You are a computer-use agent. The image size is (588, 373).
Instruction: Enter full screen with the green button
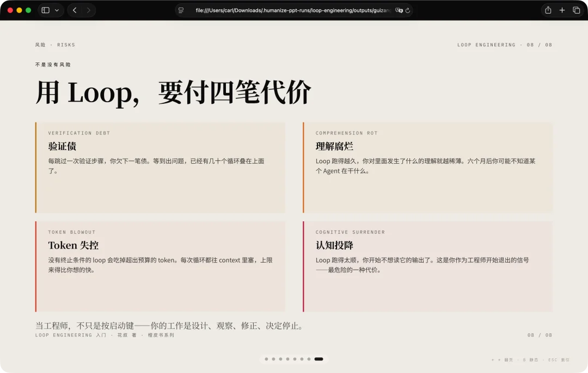(x=28, y=10)
